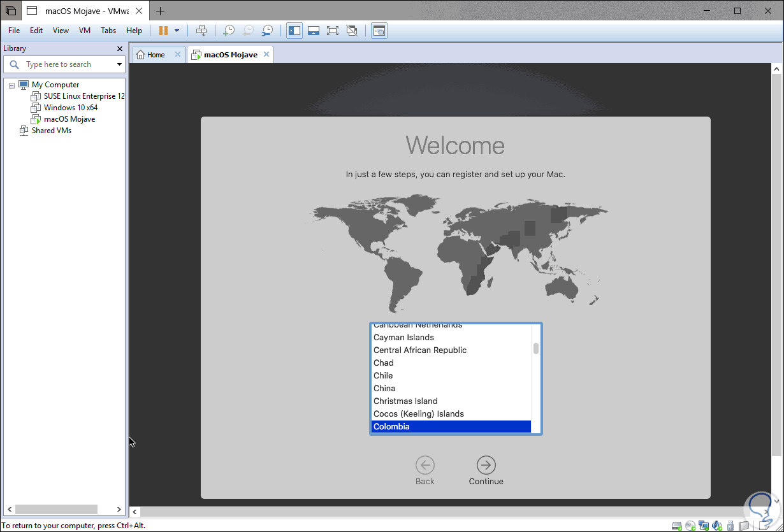Toggle the library sidebar view
This screenshot has width=784, height=532.
(x=294, y=31)
